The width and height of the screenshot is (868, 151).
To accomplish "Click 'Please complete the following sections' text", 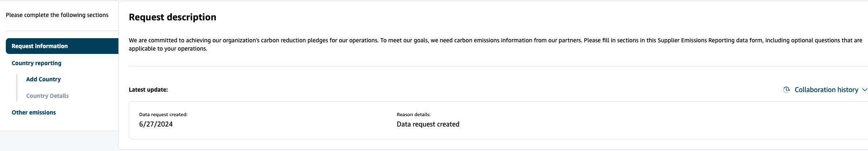I will 57,15.
